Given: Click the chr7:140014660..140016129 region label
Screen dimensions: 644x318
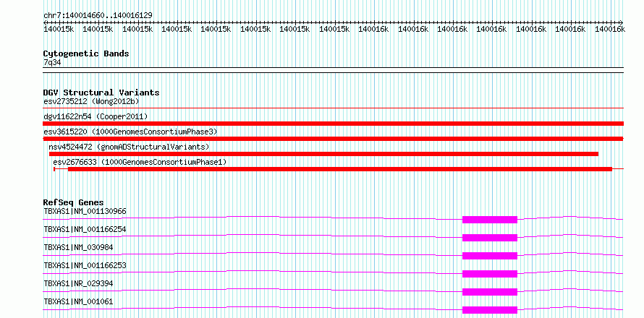Looking at the screenshot, I should pyautogui.click(x=98, y=15).
